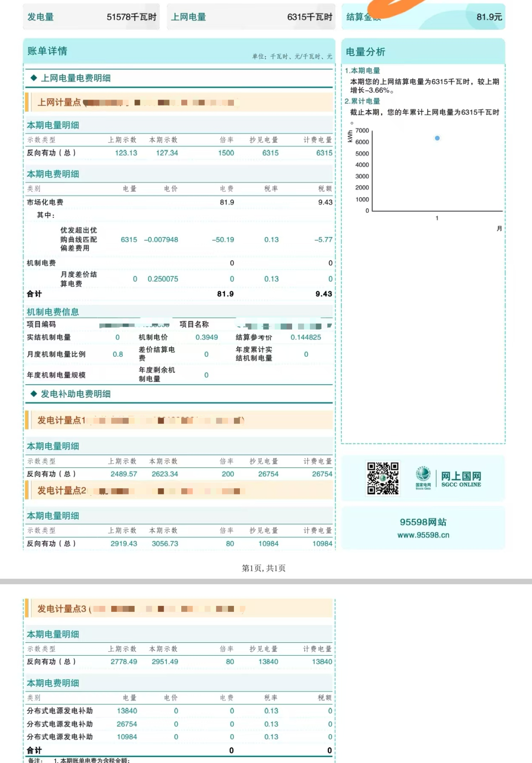Select the blue data point on the kWh chart

point(436,138)
